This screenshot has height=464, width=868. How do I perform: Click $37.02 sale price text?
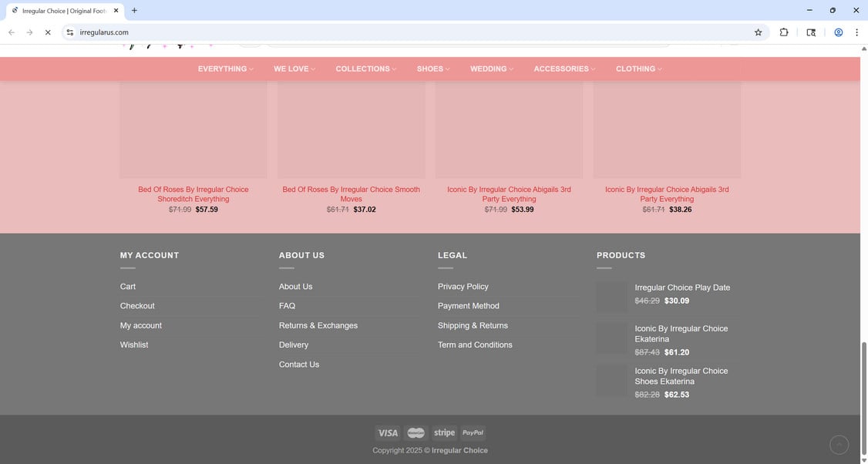point(365,210)
